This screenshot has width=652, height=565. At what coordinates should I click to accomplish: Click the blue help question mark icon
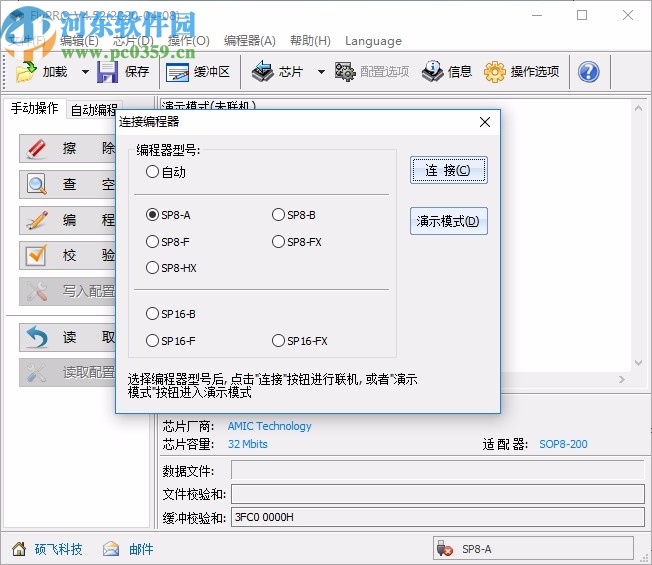coord(588,72)
